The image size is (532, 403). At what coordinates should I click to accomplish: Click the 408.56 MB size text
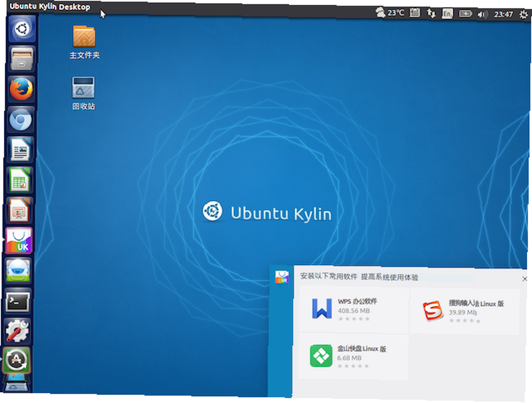pos(354,311)
